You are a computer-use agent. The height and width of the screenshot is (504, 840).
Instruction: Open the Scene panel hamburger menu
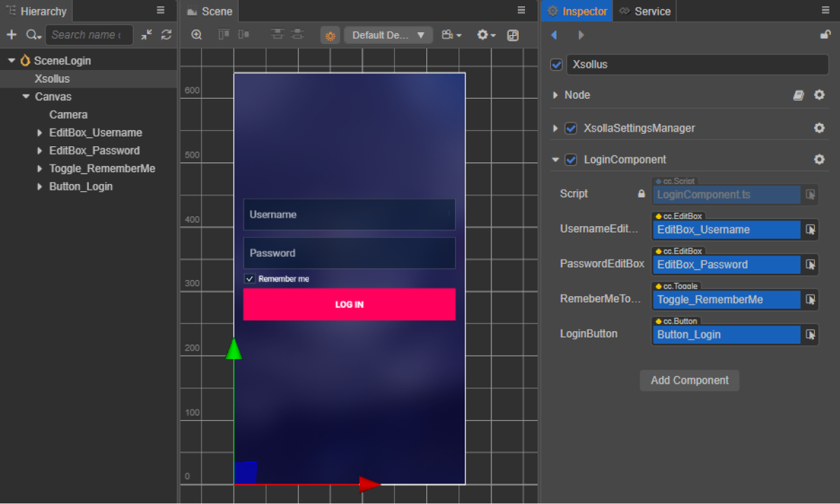click(521, 10)
